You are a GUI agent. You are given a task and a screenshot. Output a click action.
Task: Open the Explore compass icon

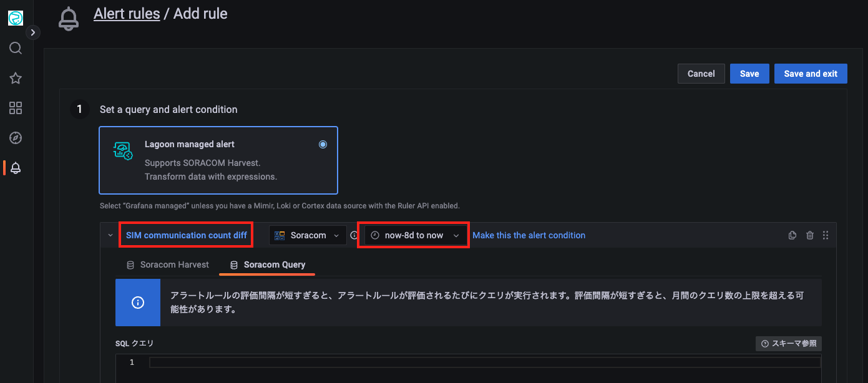click(x=16, y=138)
